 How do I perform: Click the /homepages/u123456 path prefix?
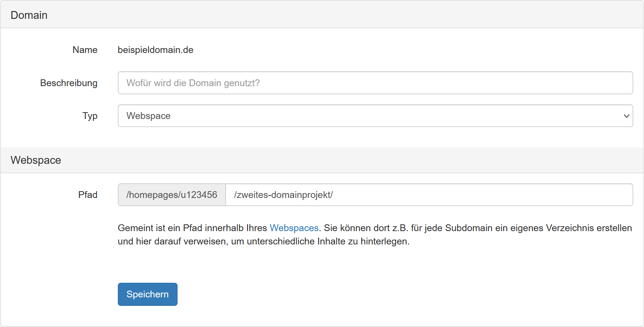pyautogui.click(x=172, y=195)
